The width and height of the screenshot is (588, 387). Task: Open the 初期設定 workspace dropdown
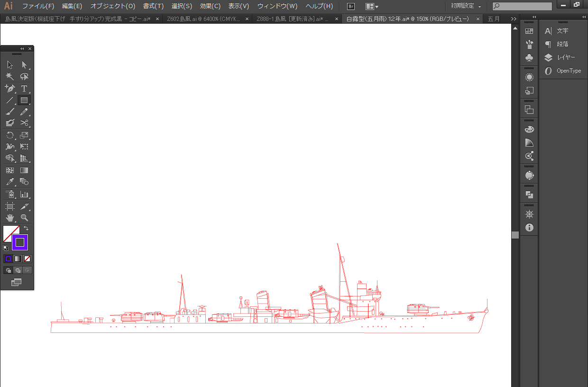pyautogui.click(x=466, y=6)
